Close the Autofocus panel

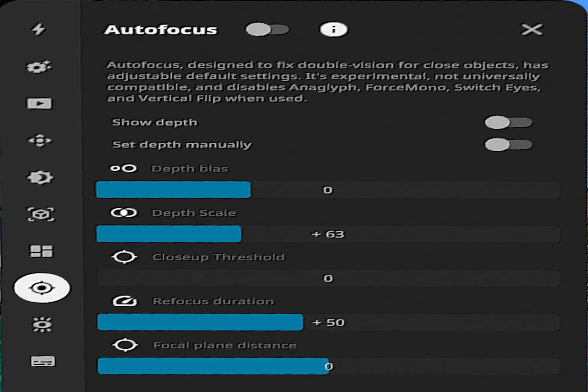pos(532,29)
